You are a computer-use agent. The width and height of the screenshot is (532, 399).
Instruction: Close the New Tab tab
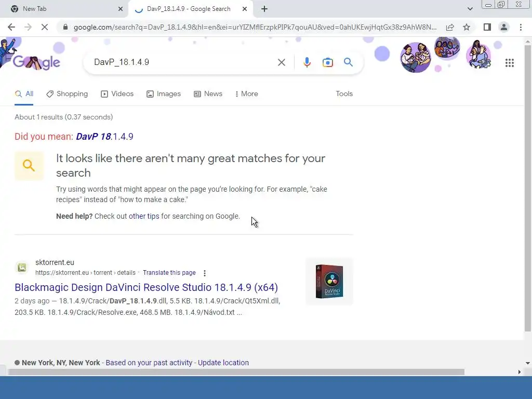tap(121, 9)
